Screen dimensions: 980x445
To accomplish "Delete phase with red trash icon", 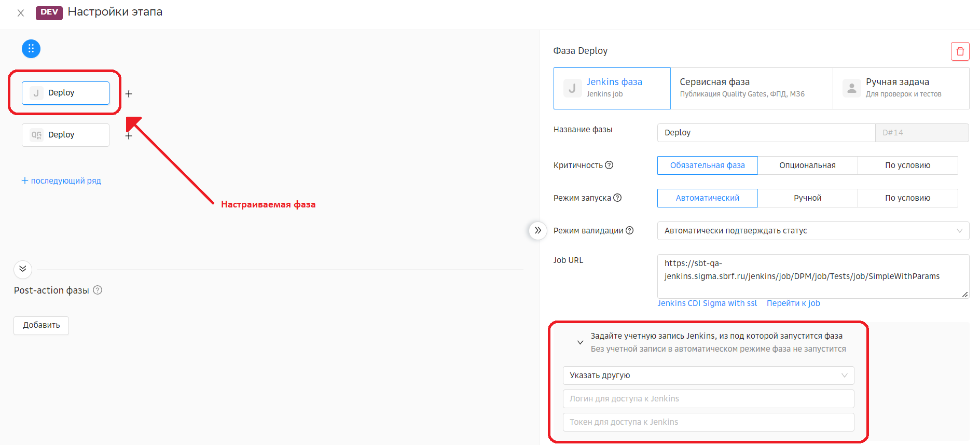I will pyautogui.click(x=960, y=51).
